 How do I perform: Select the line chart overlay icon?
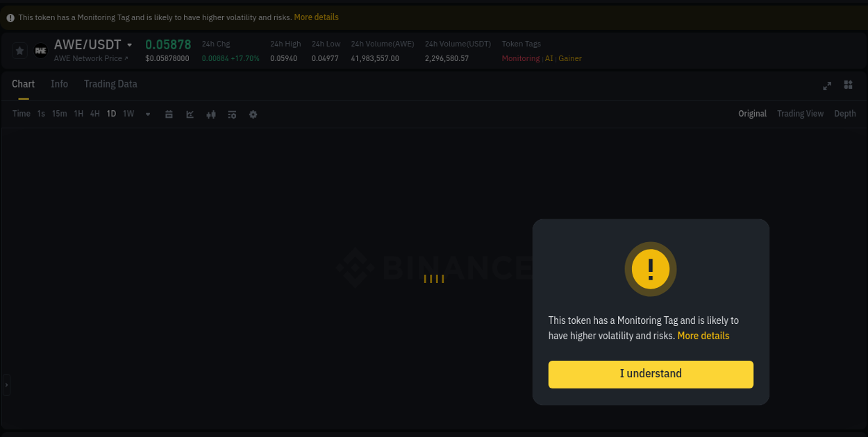pyautogui.click(x=190, y=114)
